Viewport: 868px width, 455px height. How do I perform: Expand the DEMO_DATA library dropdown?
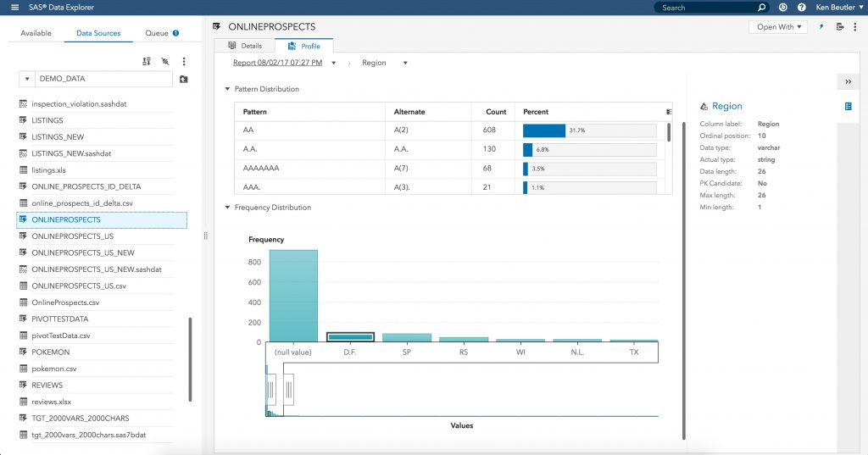26,79
